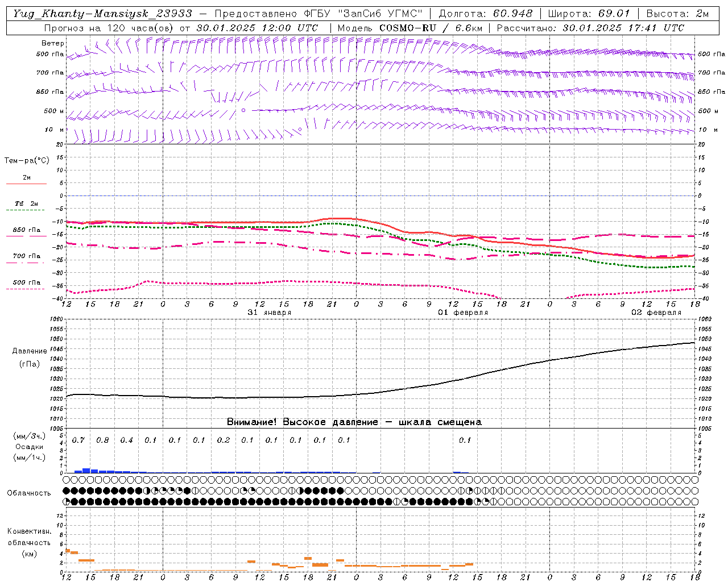Click the 700 гПа label in temperature legend
The image size is (728, 582).
tap(27, 256)
